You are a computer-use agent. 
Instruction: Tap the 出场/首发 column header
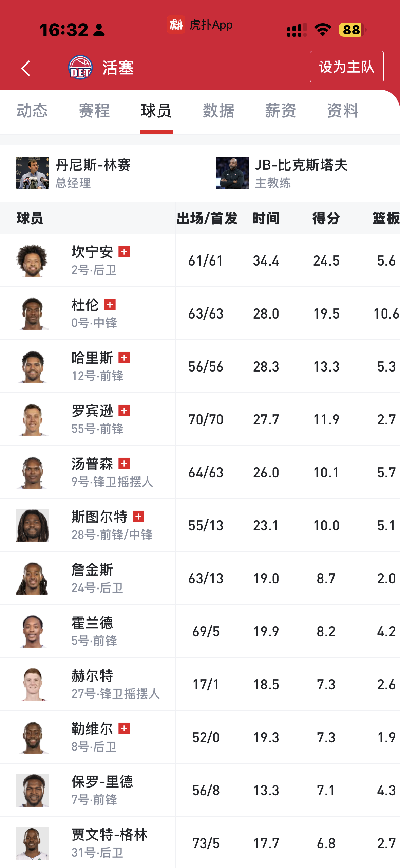207,218
